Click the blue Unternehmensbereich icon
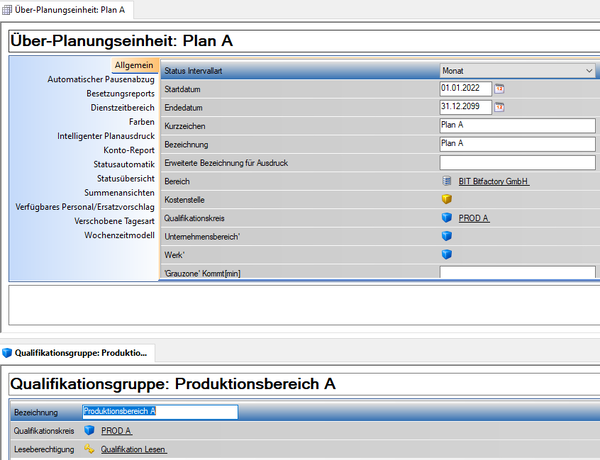The image size is (600, 460). [x=446, y=236]
